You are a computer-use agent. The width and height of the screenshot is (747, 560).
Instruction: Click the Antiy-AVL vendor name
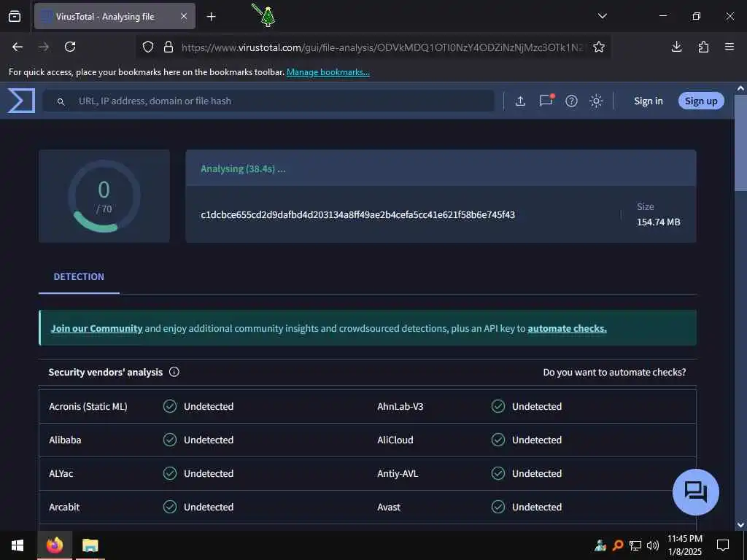pos(398,474)
